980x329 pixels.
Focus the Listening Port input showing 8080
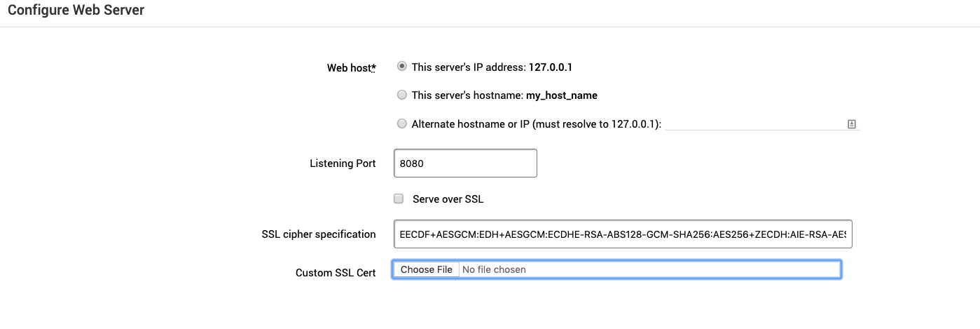pos(465,163)
